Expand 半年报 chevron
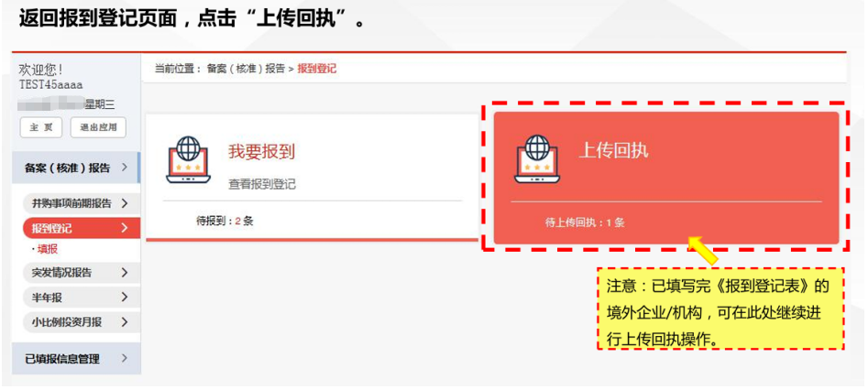Image resolution: width=868 pixels, height=390 pixels. (x=124, y=297)
